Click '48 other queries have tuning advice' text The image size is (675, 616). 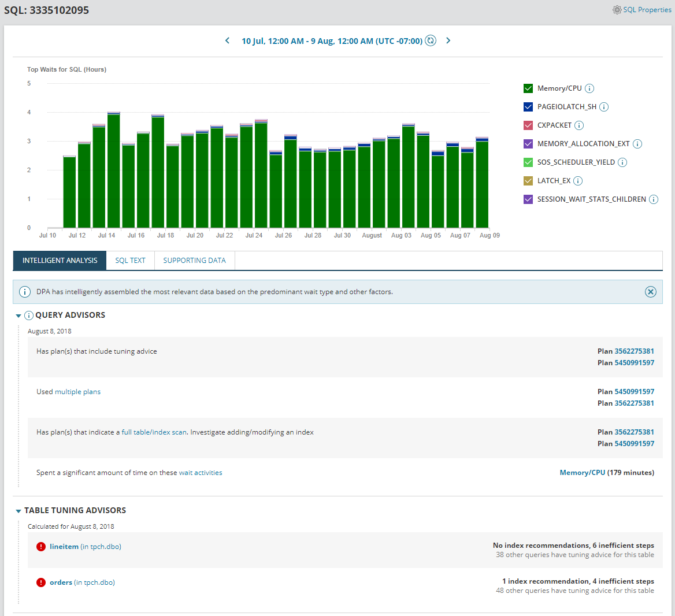pos(574,591)
